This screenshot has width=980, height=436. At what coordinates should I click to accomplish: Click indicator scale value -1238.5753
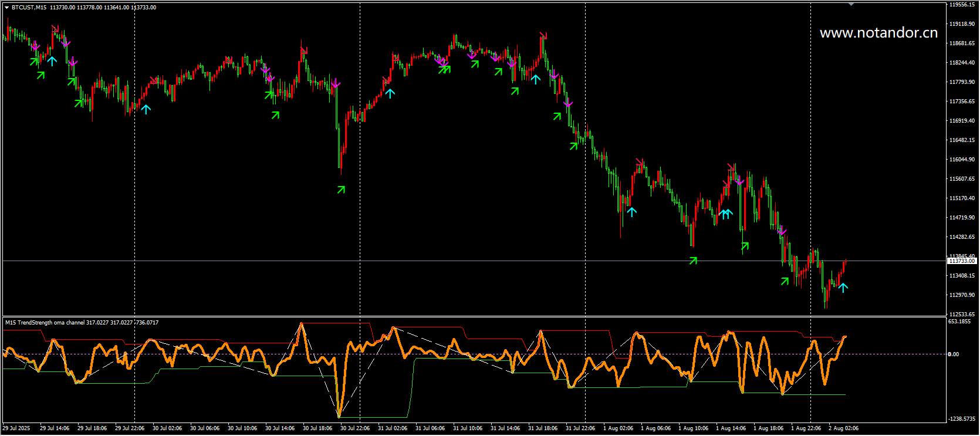click(x=961, y=419)
